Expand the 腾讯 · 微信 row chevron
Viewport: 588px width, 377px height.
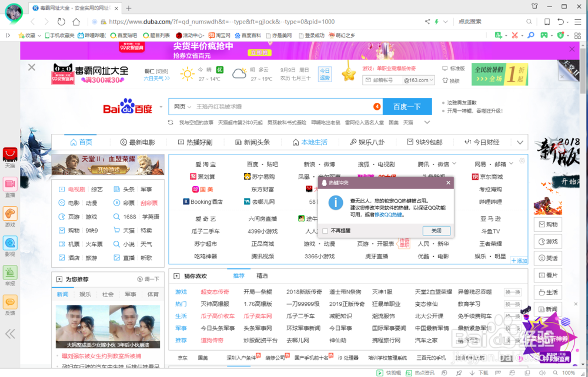455,164
